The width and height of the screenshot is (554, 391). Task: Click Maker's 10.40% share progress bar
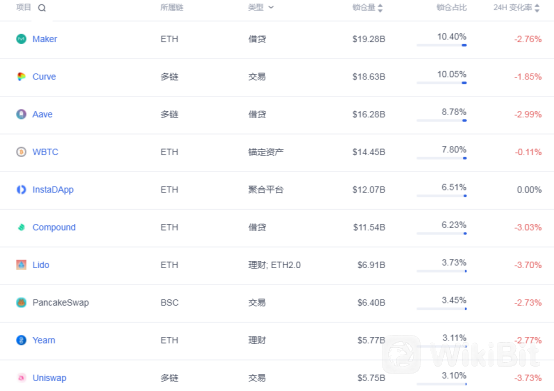click(x=442, y=45)
